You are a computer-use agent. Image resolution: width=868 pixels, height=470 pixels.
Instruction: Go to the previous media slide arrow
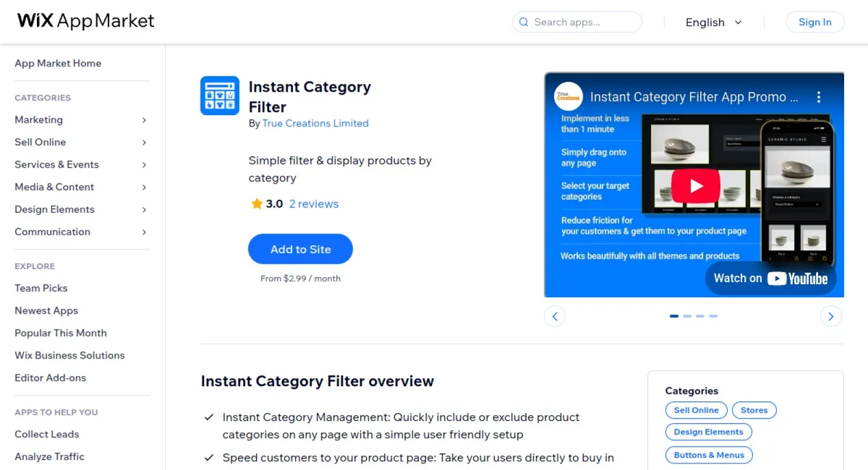coord(555,316)
